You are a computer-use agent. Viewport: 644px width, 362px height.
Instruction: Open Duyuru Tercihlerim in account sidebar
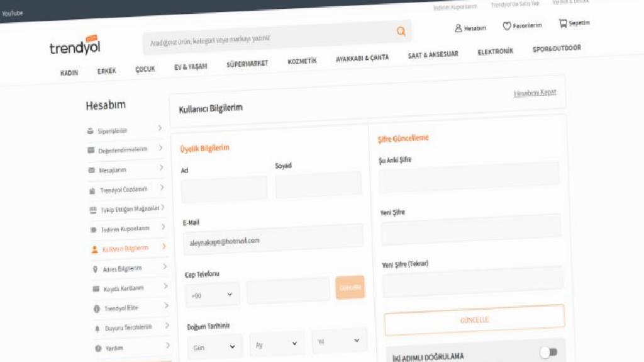point(128,328)
